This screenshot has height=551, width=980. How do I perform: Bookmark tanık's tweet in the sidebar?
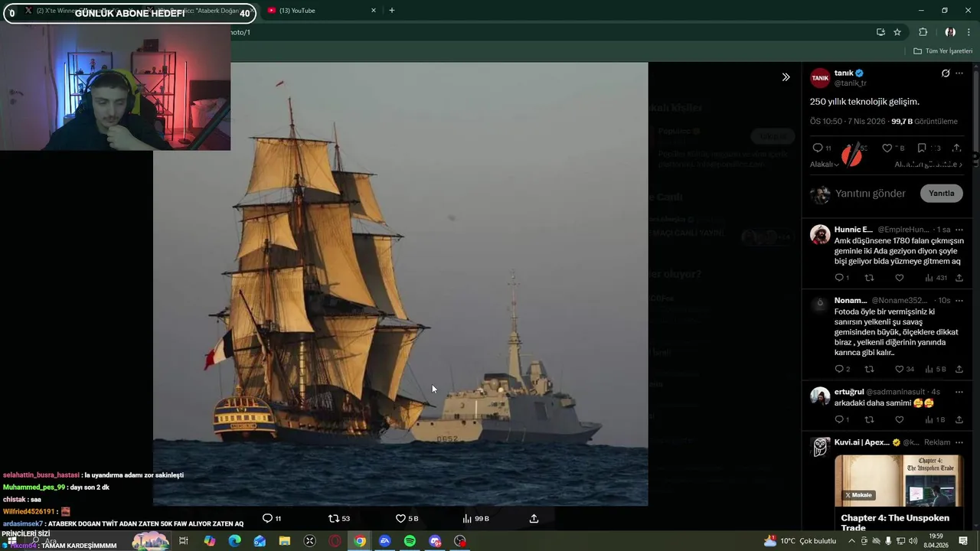tap(922, 148)
